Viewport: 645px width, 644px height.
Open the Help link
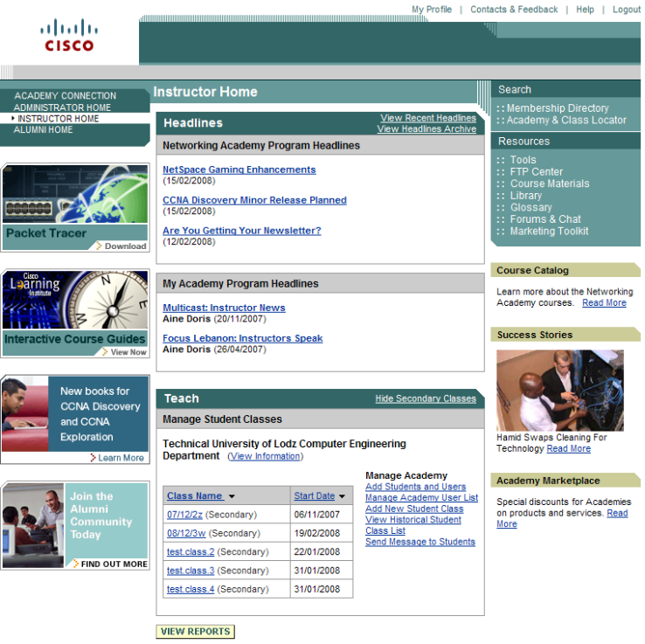point(585,10)
